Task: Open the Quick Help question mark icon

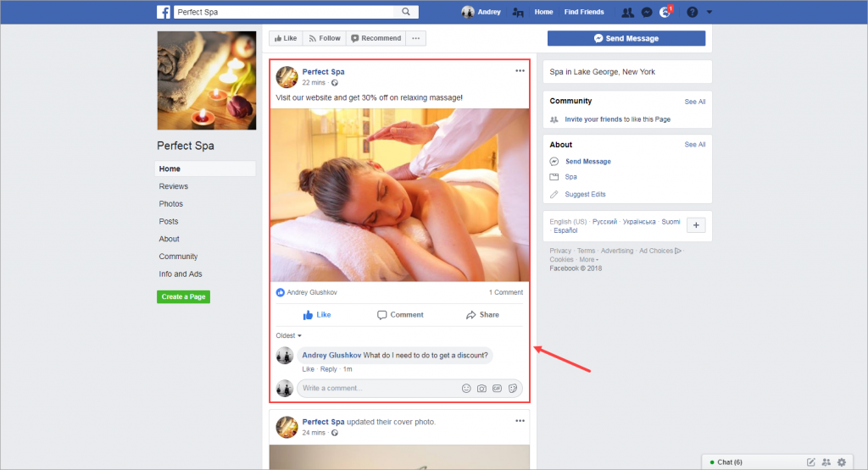Action: coord(692,12)
